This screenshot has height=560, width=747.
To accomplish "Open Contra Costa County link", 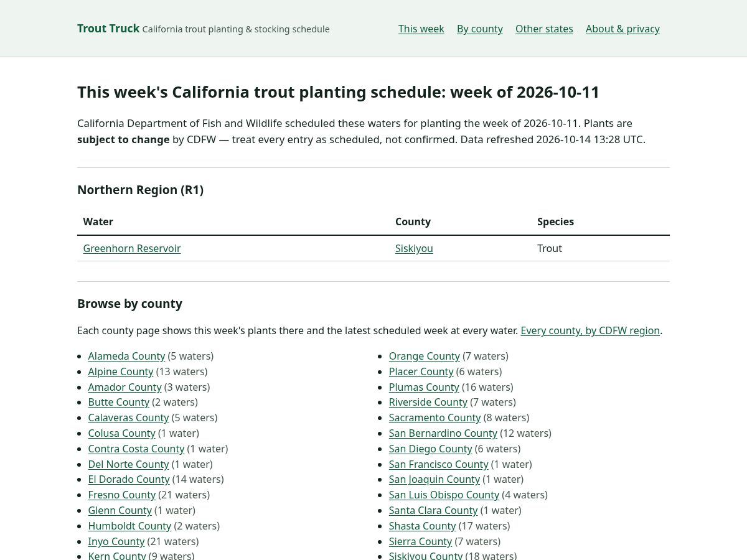I will pyautogui.click(x=136, y=449).
